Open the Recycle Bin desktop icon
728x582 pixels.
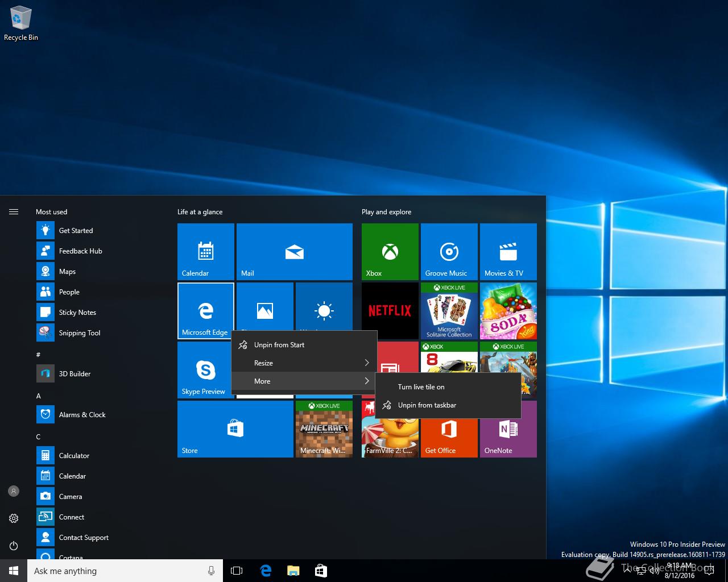20,24
